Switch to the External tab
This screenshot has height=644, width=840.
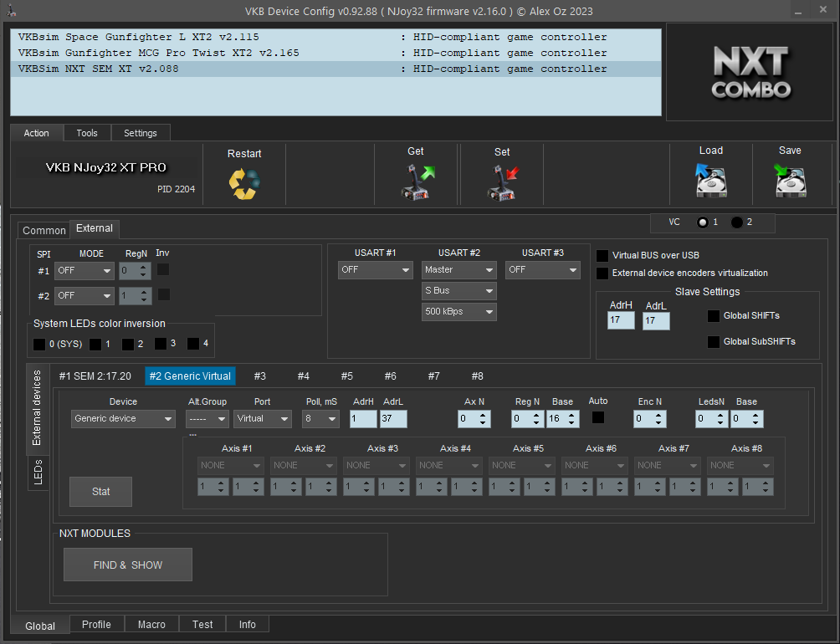pos(95,228)
